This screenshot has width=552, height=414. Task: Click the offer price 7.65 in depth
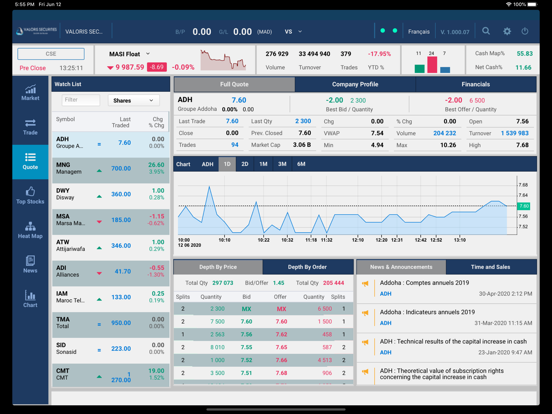[281, 347]
